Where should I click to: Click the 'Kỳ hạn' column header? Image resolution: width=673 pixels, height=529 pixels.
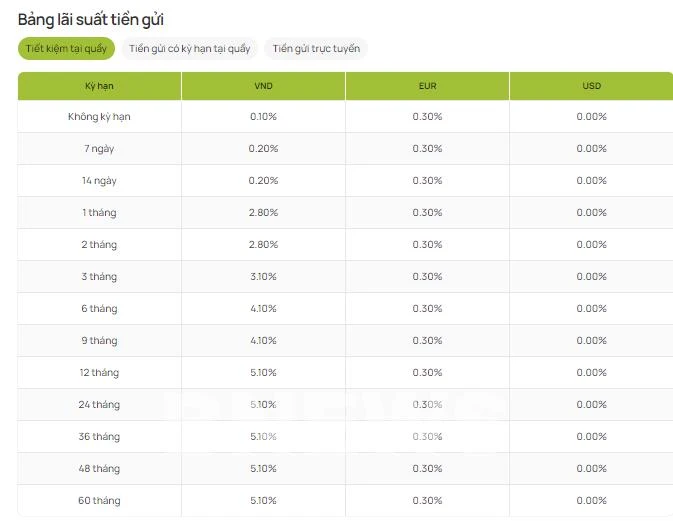click(x=99, y=86)
